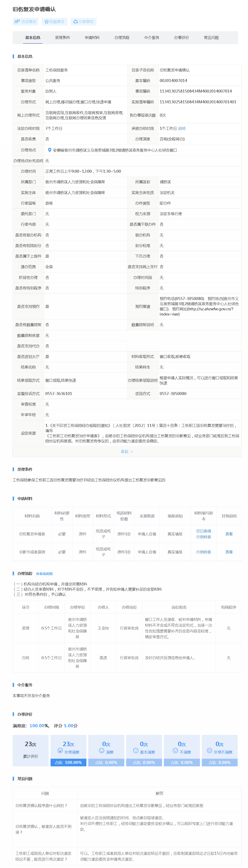Click the location pin beside the 办理地点 address

pos(50,150)
